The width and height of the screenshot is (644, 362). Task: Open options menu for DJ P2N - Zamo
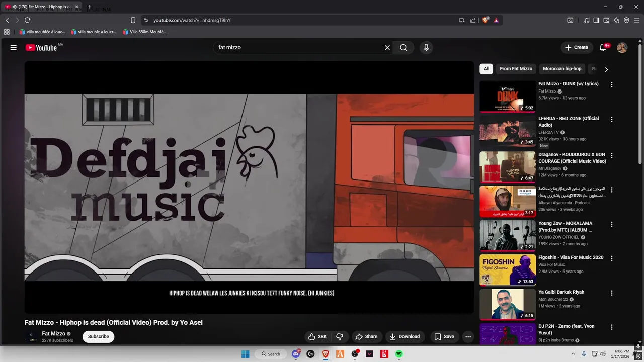pos(612,327)
